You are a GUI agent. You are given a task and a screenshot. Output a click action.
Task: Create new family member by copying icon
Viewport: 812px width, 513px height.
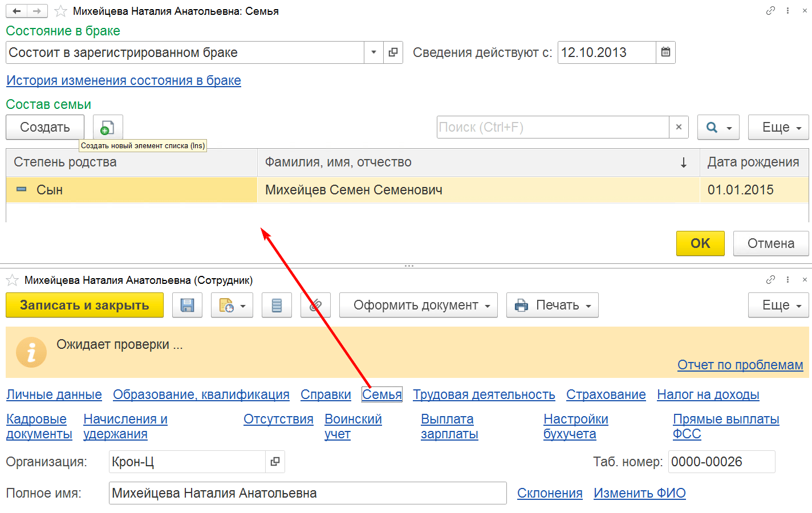(x=108, y=127)
